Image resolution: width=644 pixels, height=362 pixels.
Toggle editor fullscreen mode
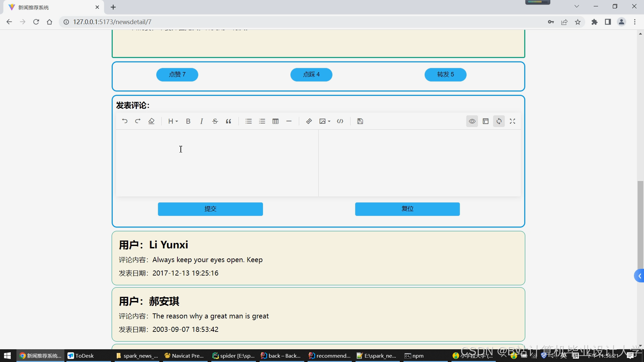[513, 121]
